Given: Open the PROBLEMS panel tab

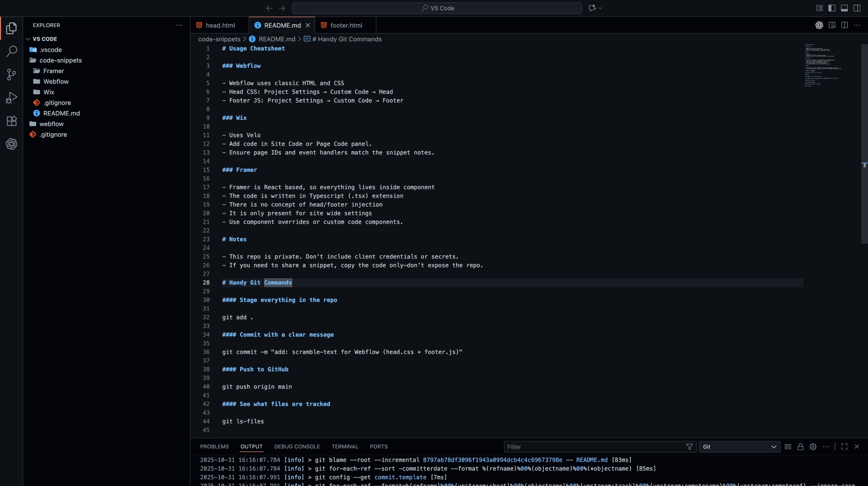Looking at the screenshot, I should tap(214, 447).
